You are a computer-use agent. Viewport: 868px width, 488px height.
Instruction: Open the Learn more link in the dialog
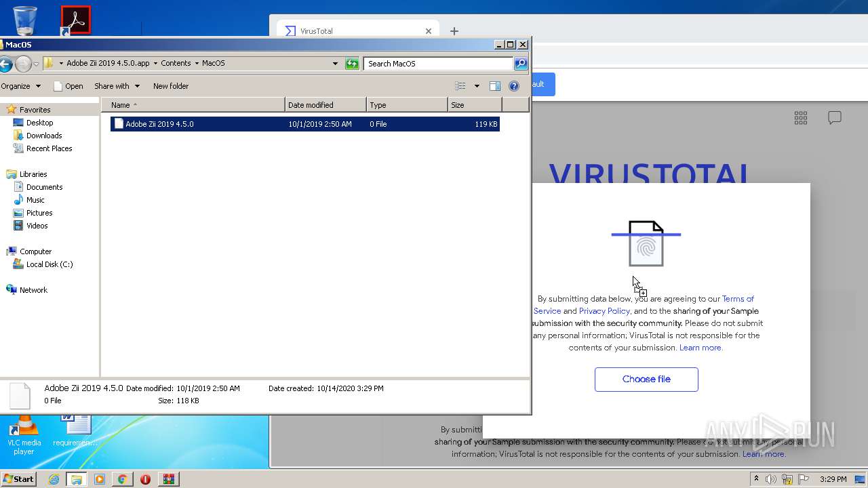701,348
